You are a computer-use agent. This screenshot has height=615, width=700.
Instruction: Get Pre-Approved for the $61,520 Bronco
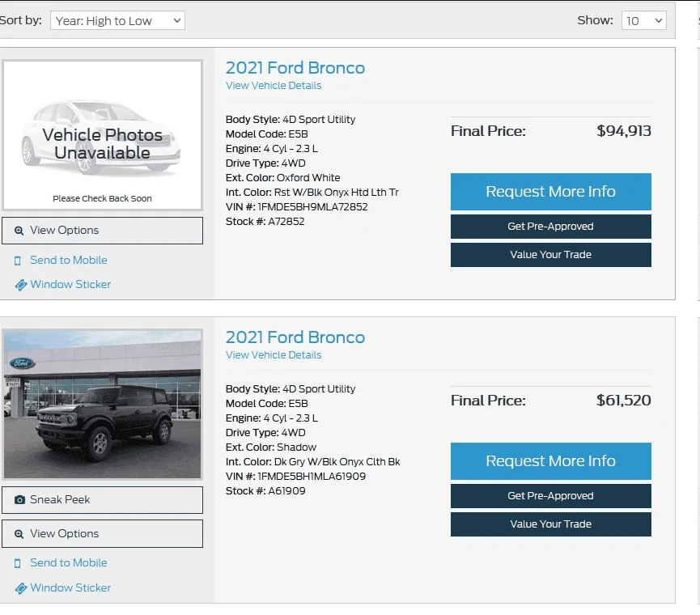[550, 496]
